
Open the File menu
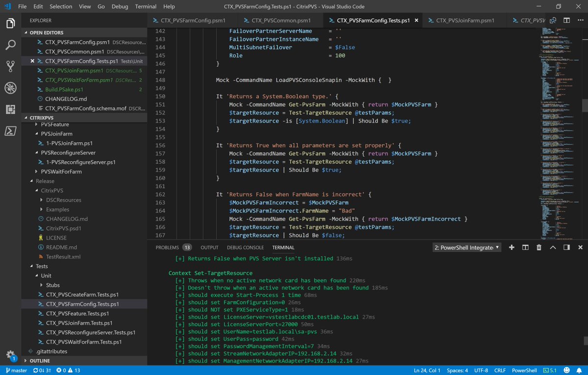tap(22, 6)
